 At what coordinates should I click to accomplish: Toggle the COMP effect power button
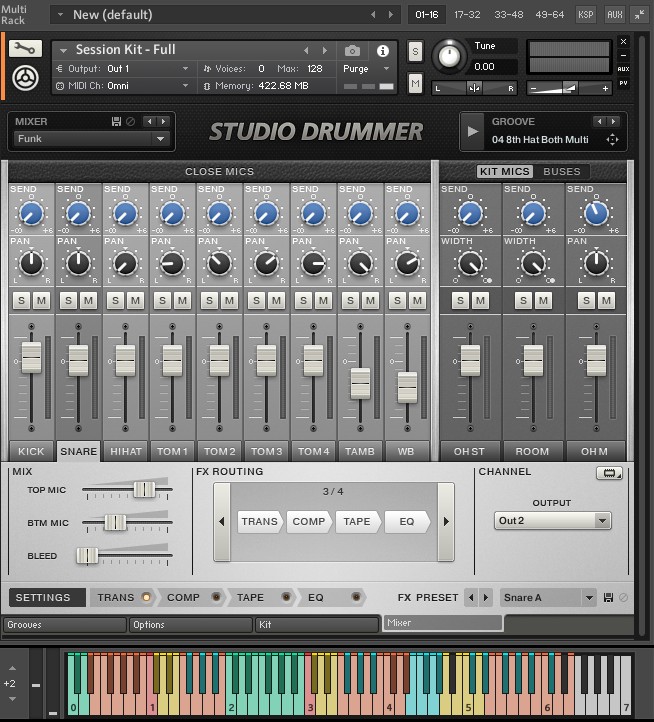click(x=216, y=597)
